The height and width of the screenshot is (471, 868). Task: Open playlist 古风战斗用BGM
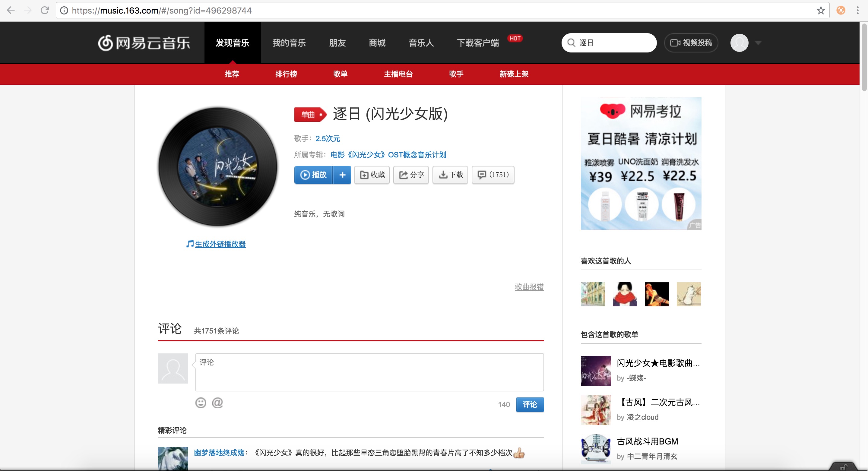(647, 441)
